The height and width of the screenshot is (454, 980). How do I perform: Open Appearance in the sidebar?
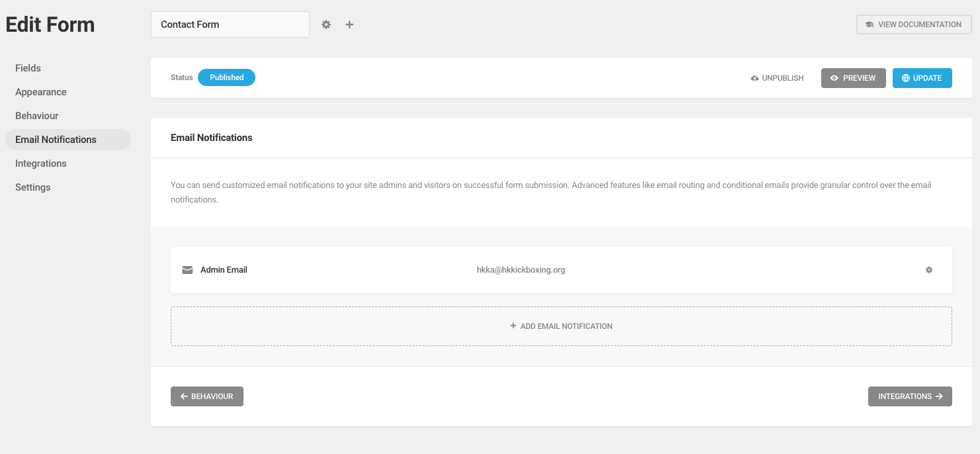pyautogui.click(x=41, y=92)
